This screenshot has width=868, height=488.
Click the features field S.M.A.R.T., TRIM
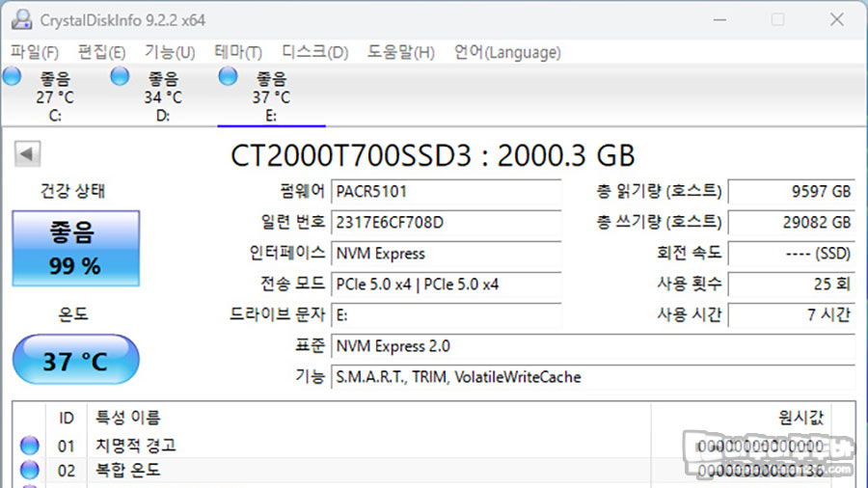[x=593, y=377]
